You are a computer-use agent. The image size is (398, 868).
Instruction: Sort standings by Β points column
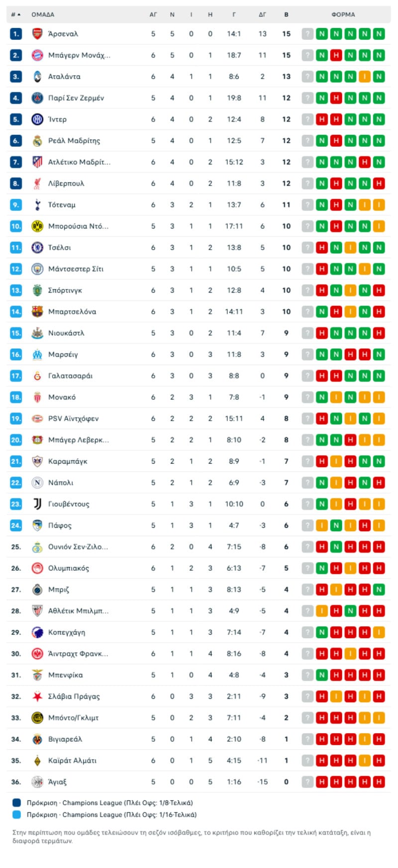tap(286, 15)
